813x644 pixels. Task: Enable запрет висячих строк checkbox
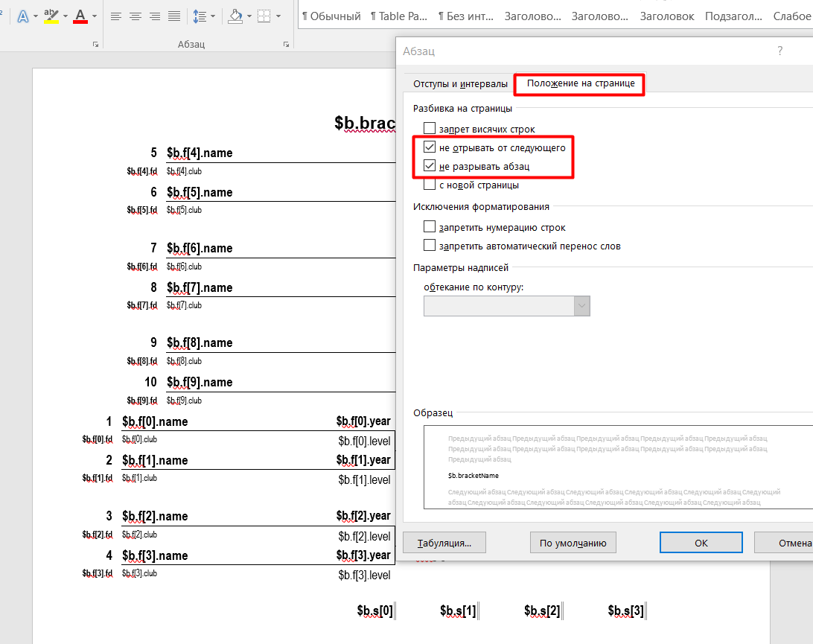(430, 129)
